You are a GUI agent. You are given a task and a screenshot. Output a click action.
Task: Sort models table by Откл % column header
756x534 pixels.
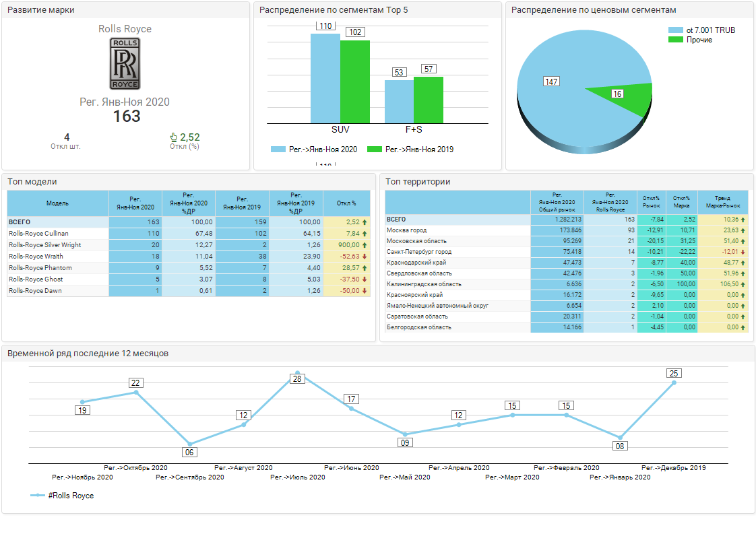click(x=346, y=203)
